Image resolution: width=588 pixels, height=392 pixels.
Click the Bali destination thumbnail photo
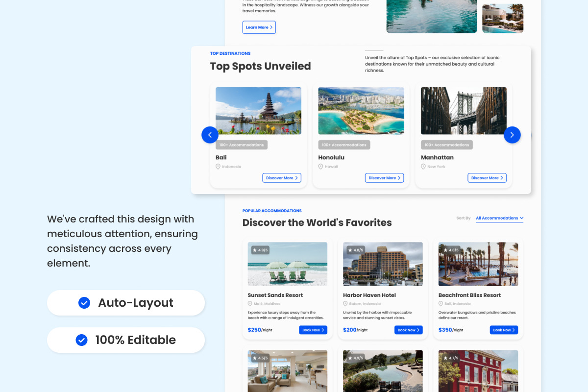(x=258, y=110)
